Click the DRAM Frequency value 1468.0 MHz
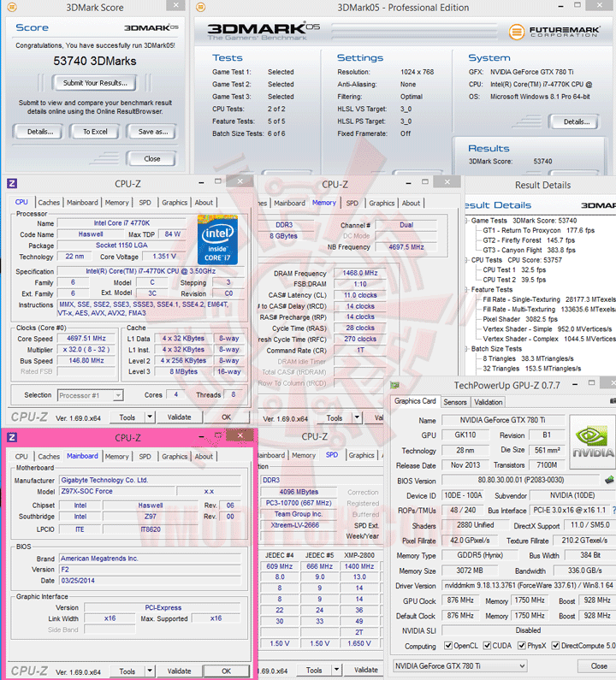Viewport: 616px width, 680px height. pos(360,273)
